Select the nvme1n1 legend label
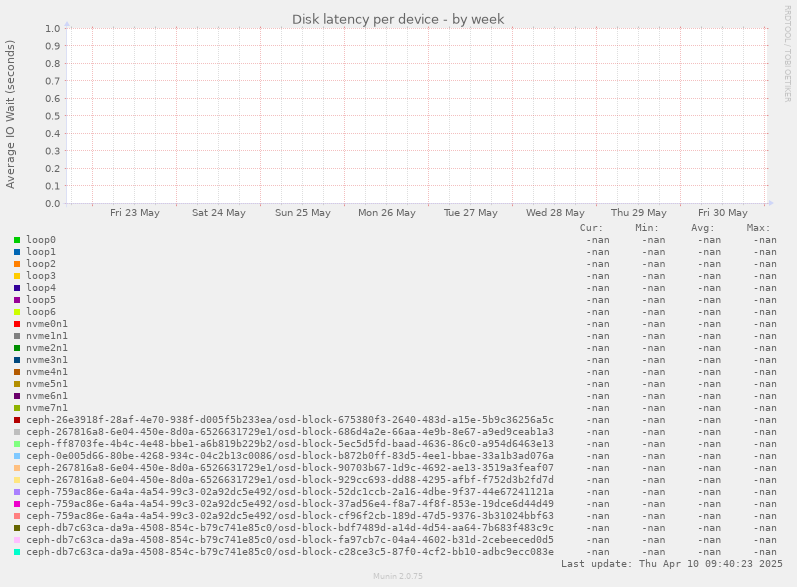The image size is (797, 587). [x=47, y=336]
